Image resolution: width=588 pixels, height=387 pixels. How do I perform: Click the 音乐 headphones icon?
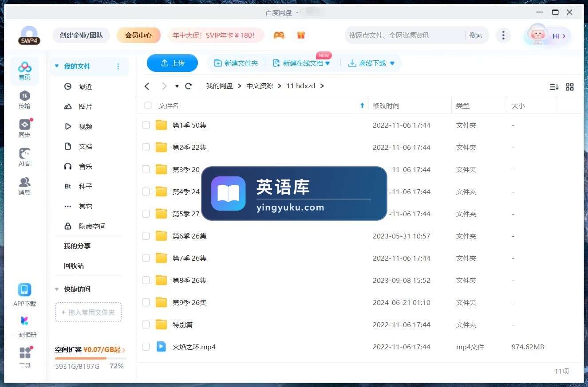click(x=68, y=166)
